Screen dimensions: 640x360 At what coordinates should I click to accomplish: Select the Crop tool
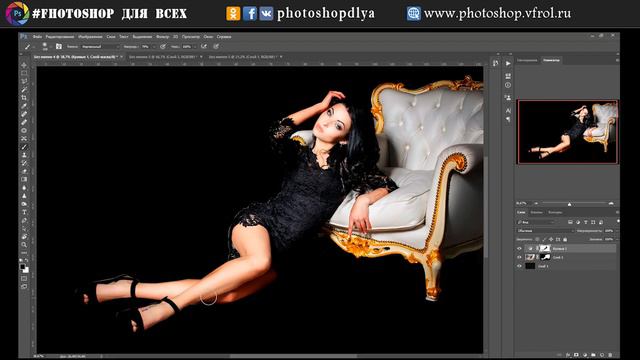coord(24,98)
